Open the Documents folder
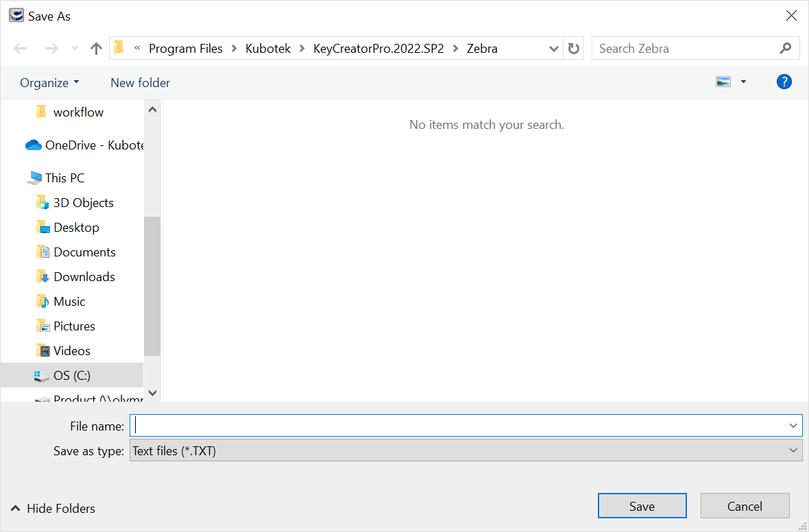This screenshot has width=809, height=532. (84, 252)
